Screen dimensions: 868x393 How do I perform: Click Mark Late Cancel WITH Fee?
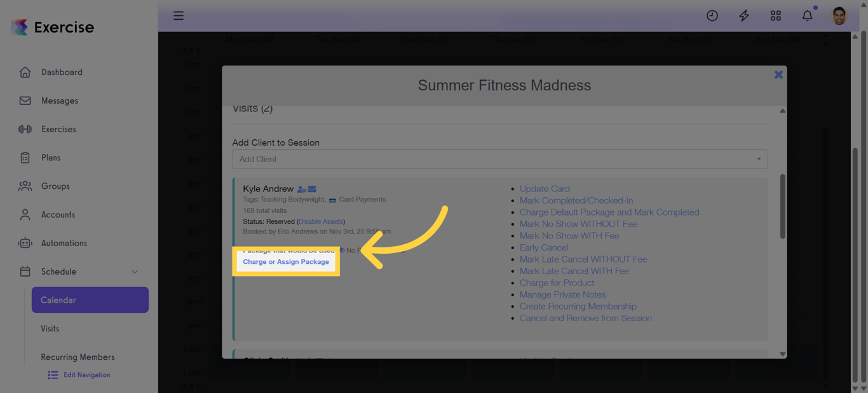click(x=574, y=271)
